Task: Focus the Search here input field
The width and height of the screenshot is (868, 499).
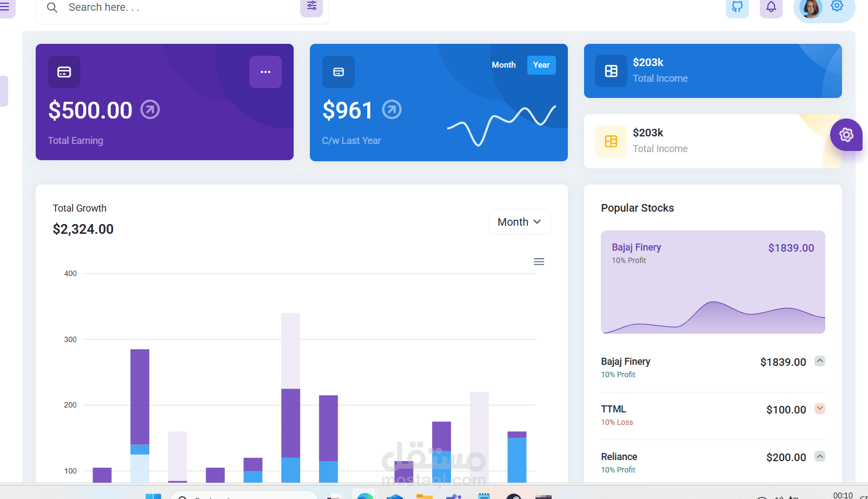Action: (181, 8)
